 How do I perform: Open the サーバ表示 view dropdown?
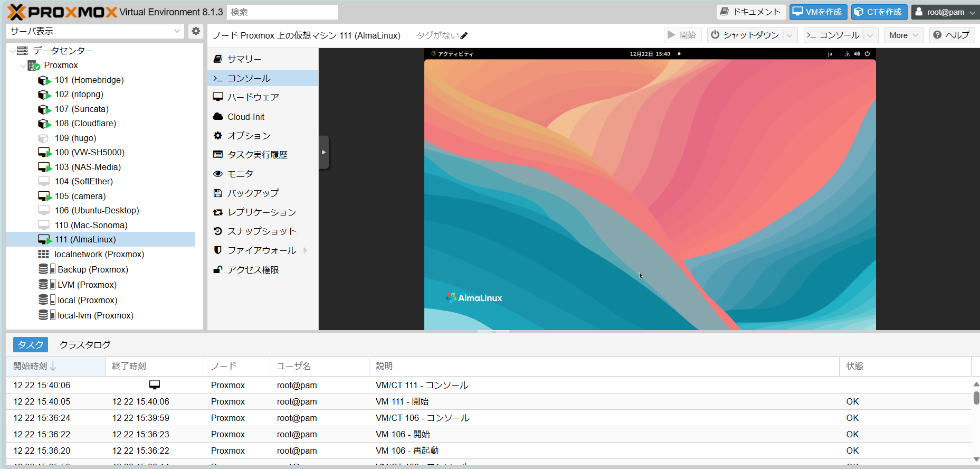pos(96,31)
